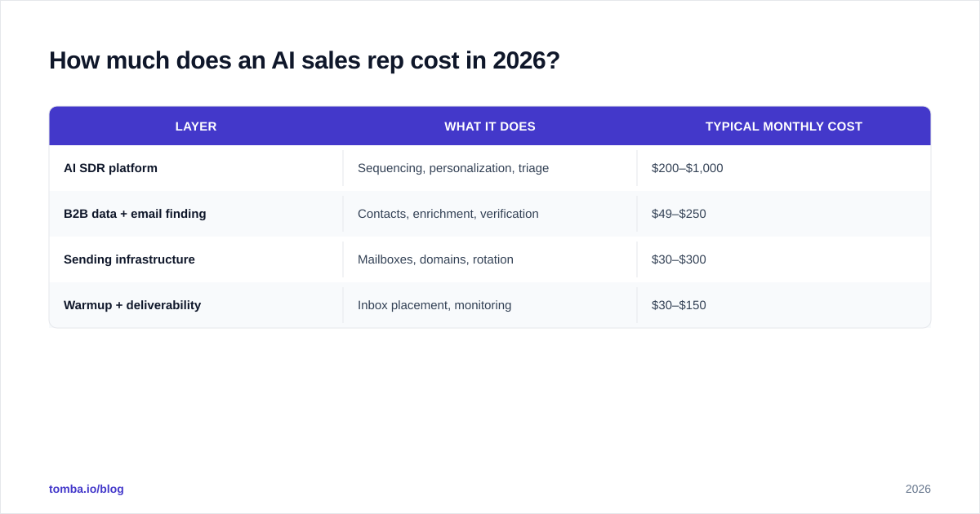Click the 'How much does an AI sales rep cost in 2026?' heading
The width and height of the screenshot is (980, 514).
coord(305,60)
